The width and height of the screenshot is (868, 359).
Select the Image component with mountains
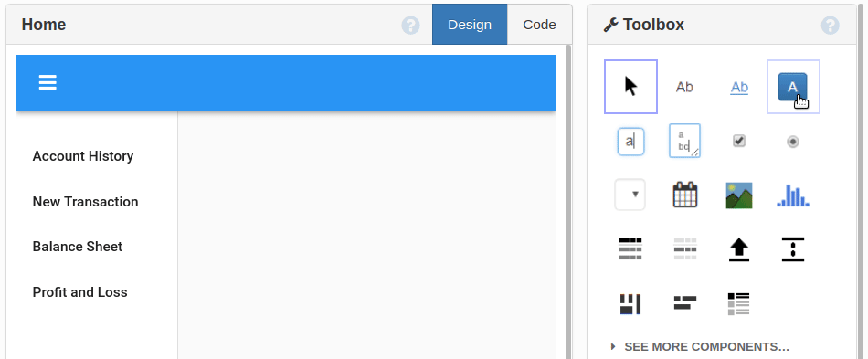click(x=739, y=195)
